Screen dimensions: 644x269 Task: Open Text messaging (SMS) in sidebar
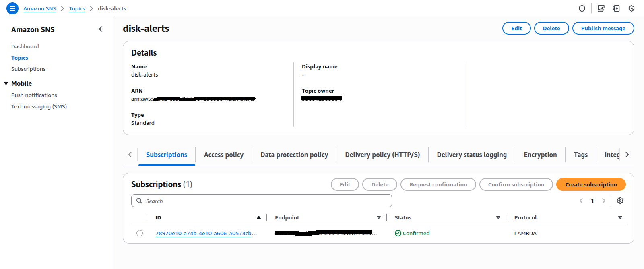(x=39, y=106)
